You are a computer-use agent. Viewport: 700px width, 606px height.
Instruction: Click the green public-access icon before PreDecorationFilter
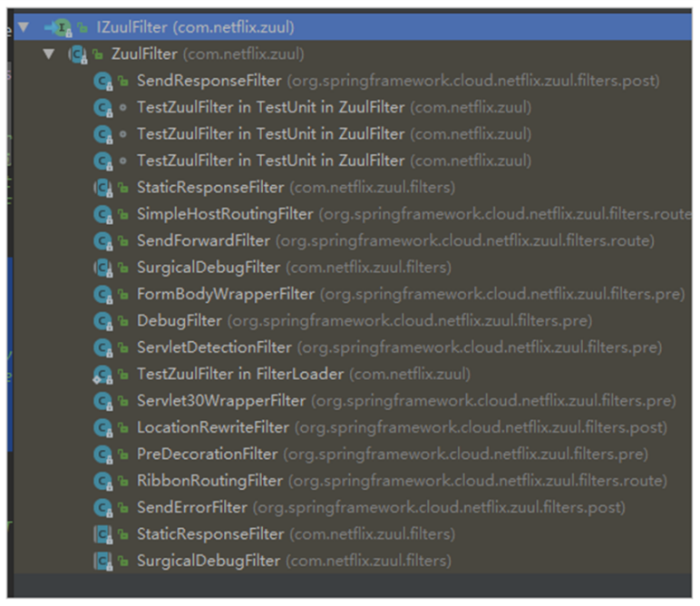(x=122, y=454)
